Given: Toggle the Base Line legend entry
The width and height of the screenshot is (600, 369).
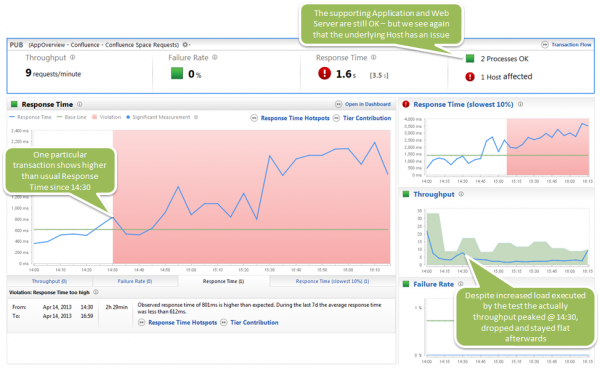Looking at the screenshot, I should coord(72,117).
